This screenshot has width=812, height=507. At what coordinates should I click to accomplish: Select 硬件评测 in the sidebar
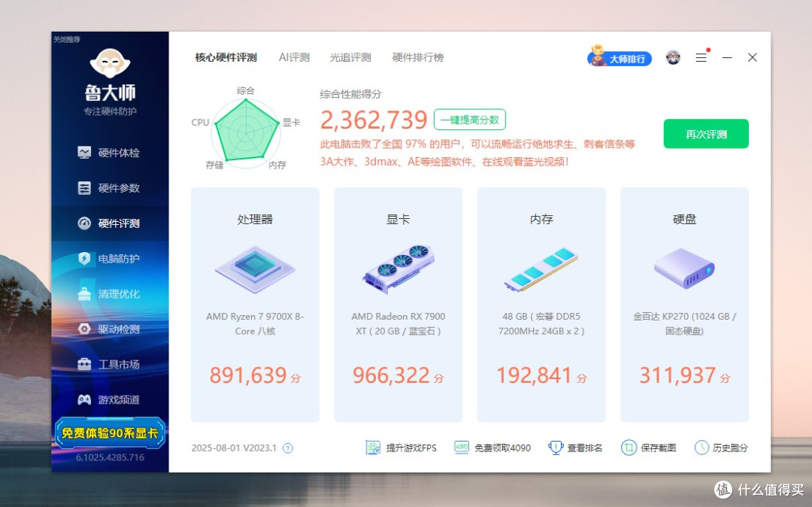tap(109, 223)
